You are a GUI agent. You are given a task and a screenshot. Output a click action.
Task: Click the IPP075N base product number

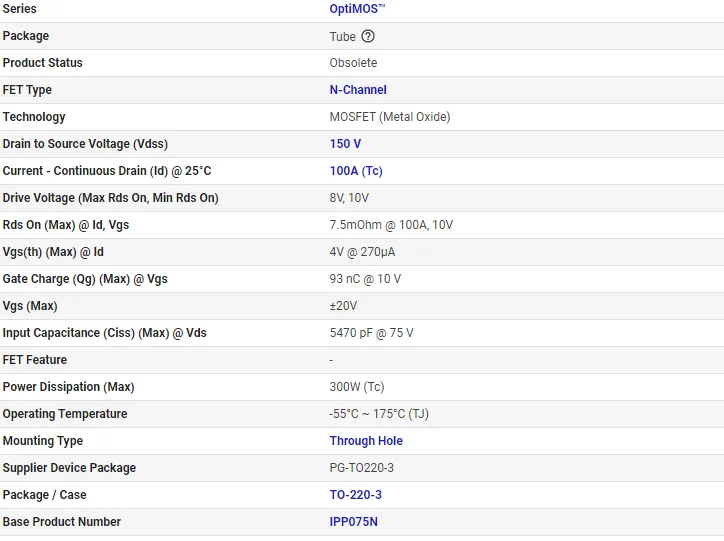coord(354,522)
